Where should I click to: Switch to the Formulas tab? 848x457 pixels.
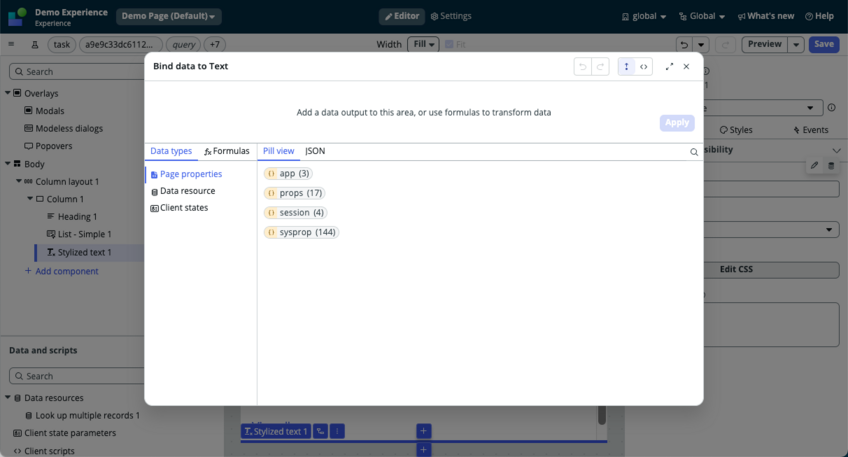click(x=227, y=151)
